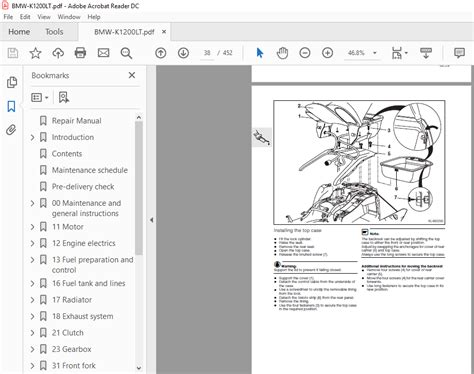Expand 13 Fuel preparation and control
Screen dimensions: 474x374
pyautogui.click(x=32, y=260)
